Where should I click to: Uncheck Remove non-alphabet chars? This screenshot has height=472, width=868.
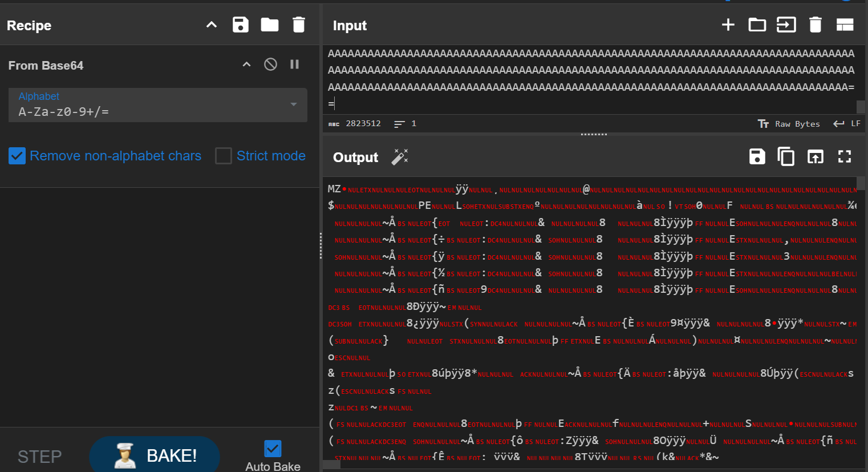point(17,156)
